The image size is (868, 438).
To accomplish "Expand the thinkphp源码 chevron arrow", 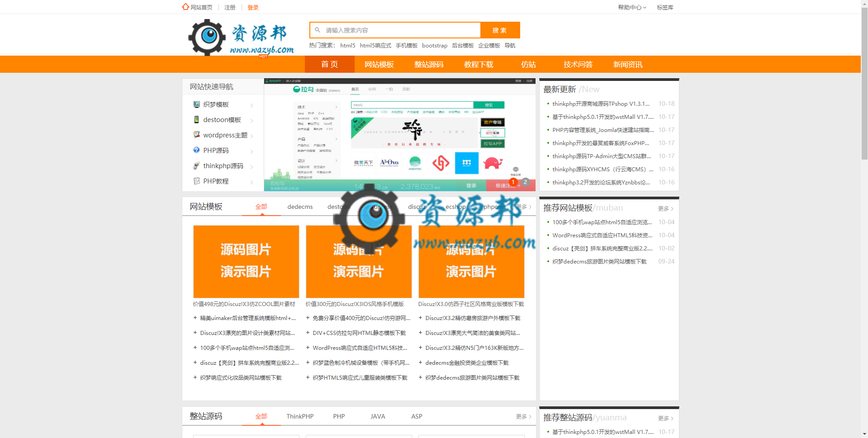I will click(252, 167).
